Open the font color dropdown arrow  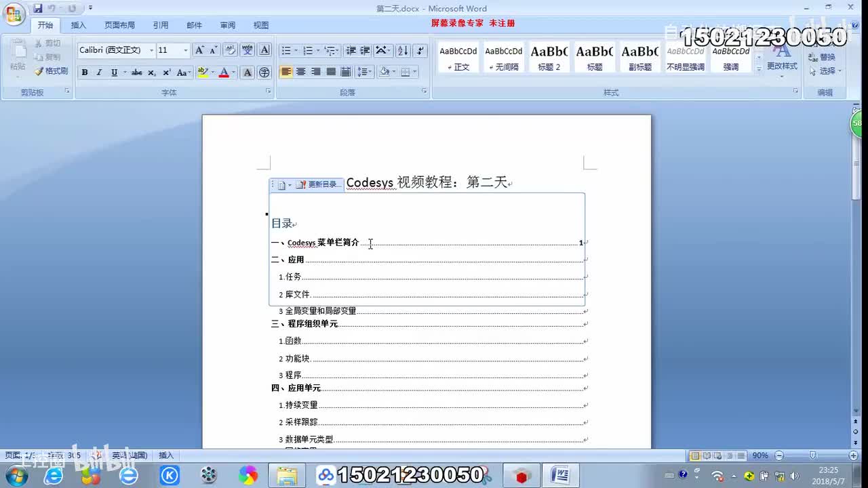coord(233,73)
